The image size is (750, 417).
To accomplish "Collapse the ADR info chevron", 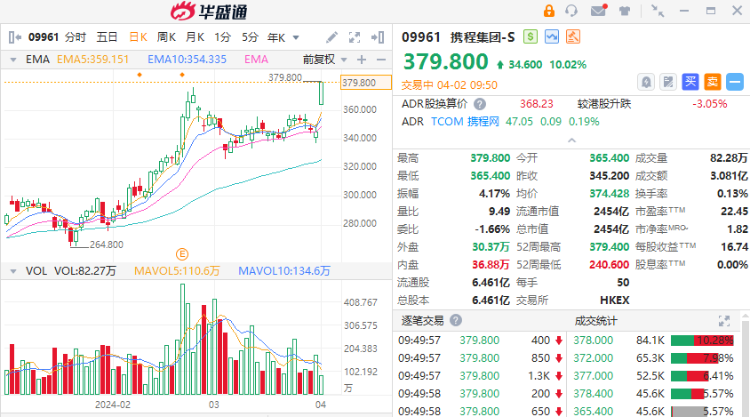I will tap(572, 140).
